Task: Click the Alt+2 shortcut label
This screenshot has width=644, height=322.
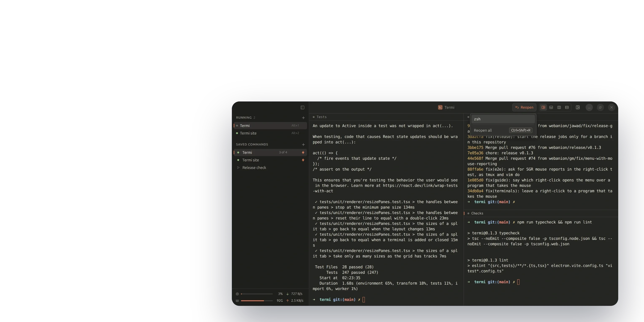Action: pyautogui.click(x=295, y=133)
